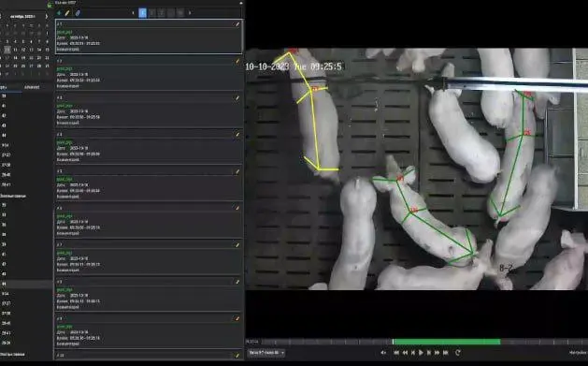Select day 19 in the calendar
This screenshot has height=366, width=588.
[x=23, y=58]
